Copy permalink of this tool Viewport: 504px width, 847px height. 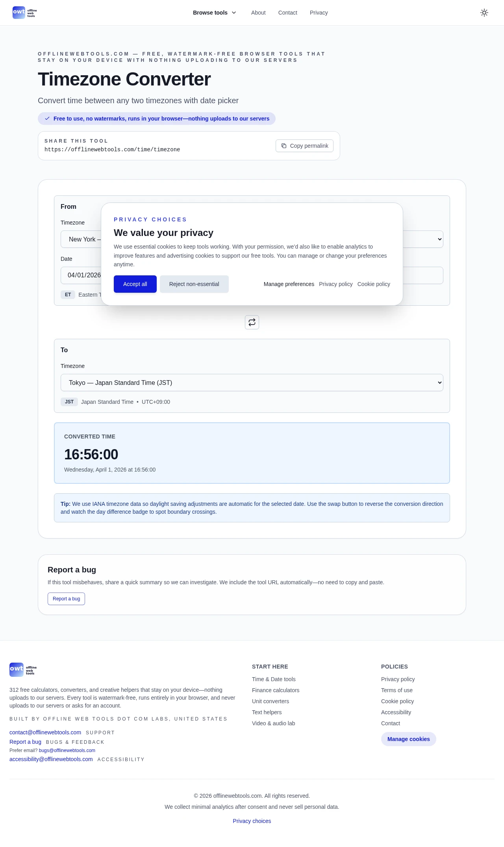pos(304,146)
